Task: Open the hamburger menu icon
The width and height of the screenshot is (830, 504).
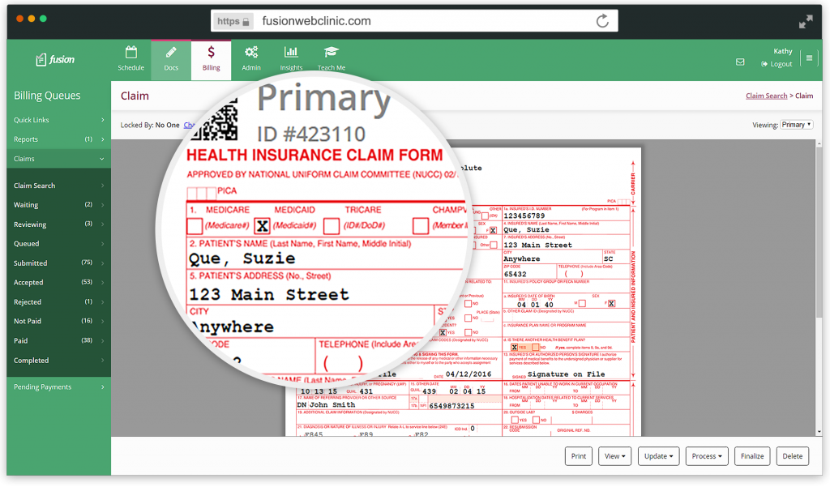Action: (x=809, y=58)
